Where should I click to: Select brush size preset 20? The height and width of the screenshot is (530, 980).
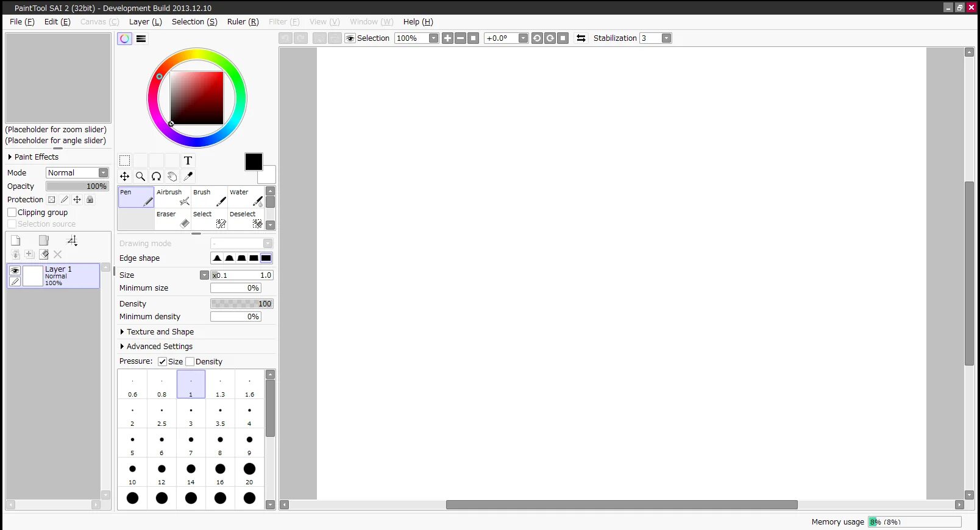pos(249,472)
